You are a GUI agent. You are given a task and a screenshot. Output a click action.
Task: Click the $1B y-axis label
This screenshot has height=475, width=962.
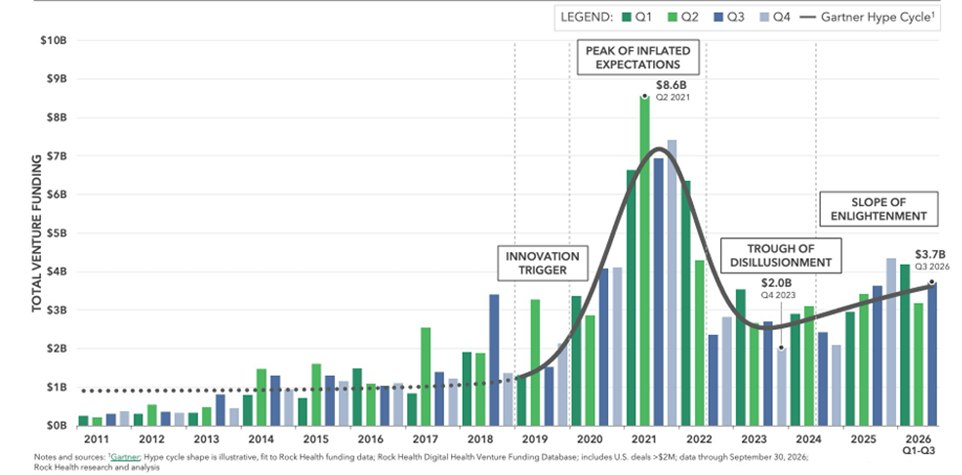click(55, 387)
